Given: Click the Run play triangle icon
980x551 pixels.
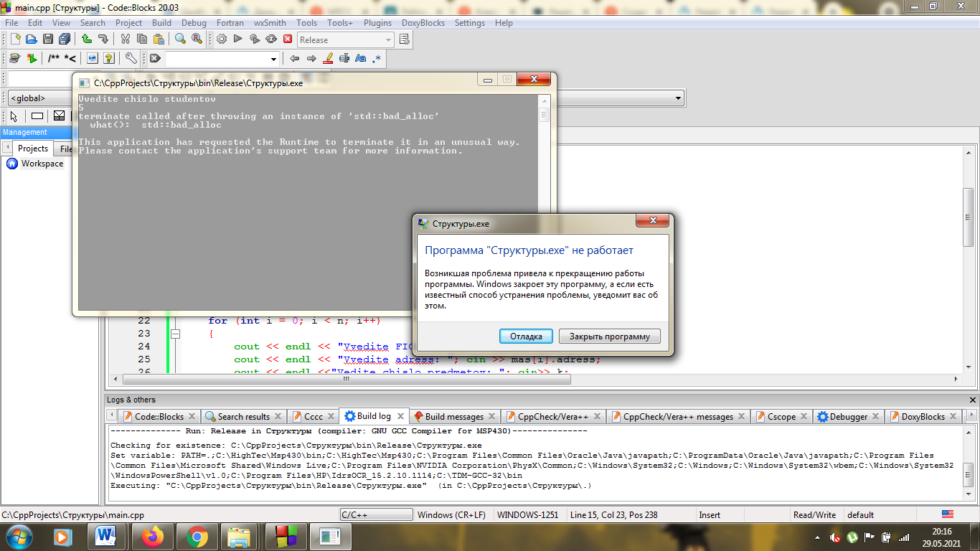Looking at the screenshot, I should 237,39.
